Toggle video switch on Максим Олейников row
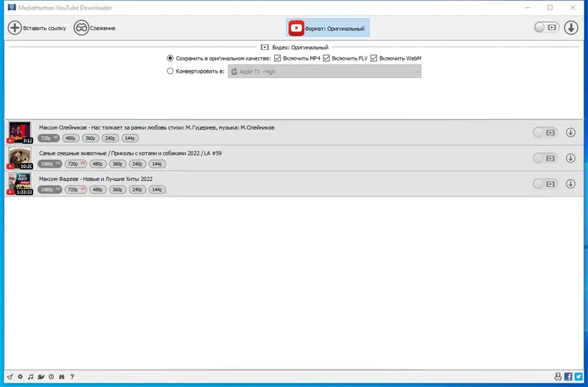588x387 pixels. pyautogui.click(x=545, y=132)
